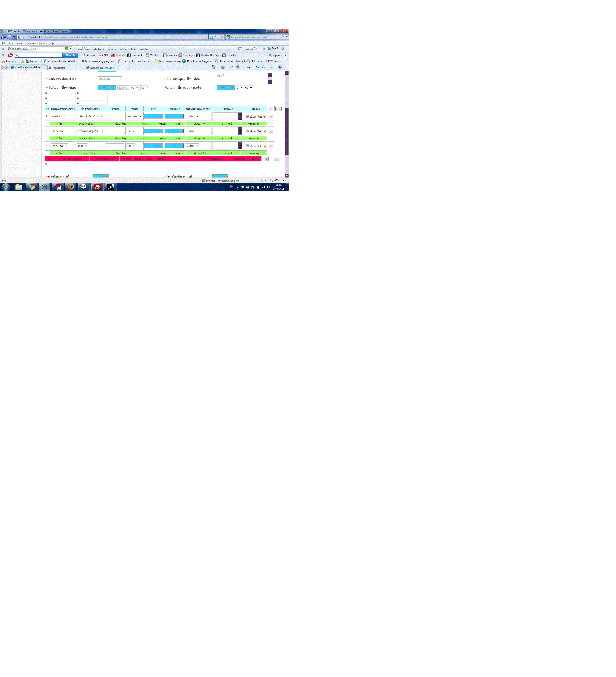Click the Help question mark icon
This screenshot has height=677, width=616.
coord(280,67)
